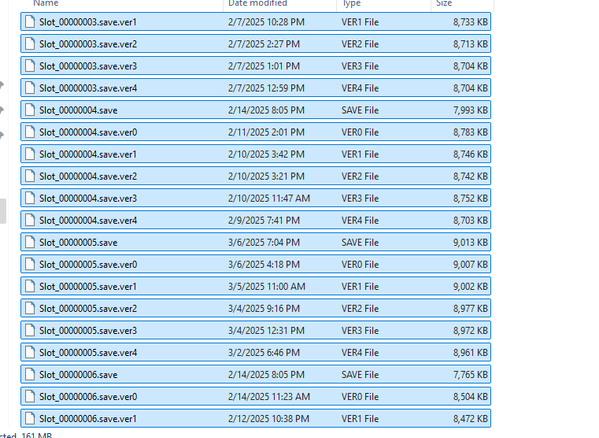Click the file icon of Slot_00000006.save.ver1
Image resolution: width=599 pixels, height=438 pixels.
point(30,419)
